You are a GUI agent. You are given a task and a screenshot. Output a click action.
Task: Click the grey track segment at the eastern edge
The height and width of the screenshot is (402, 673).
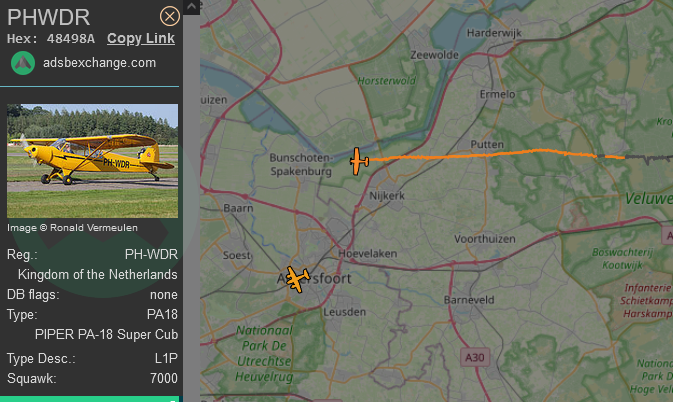[x=649, y=158]
